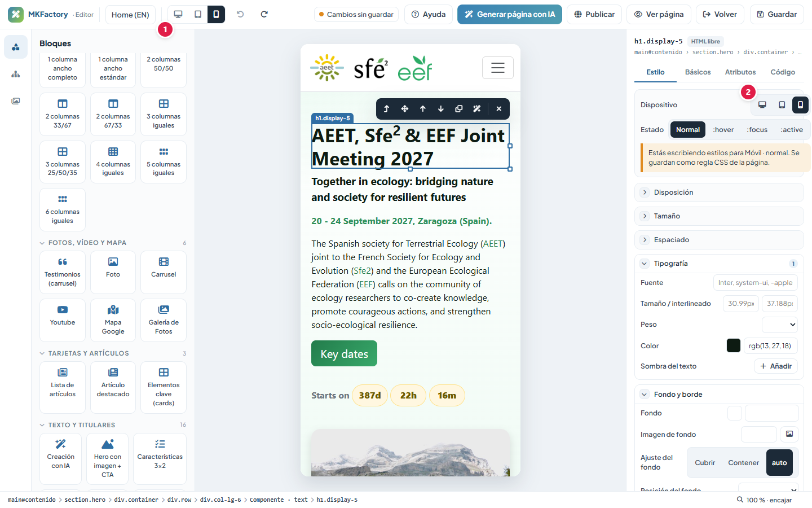Expand the Disposición section
This screenshot has height=508, width=812.
[719, 192]
